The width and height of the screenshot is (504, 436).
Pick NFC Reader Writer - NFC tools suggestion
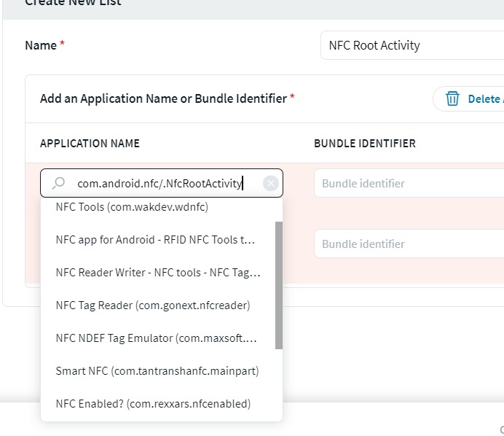(x=157, y=272)
